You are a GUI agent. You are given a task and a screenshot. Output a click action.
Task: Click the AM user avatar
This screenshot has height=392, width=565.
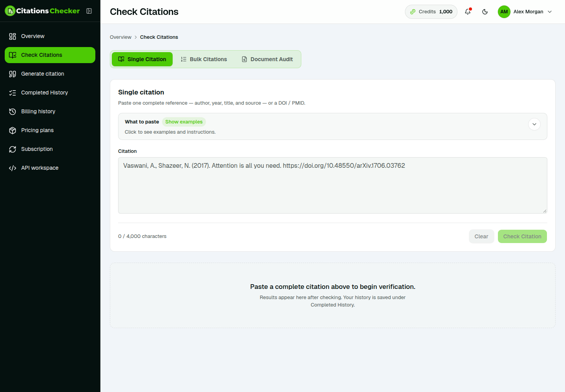coord(504,12)
